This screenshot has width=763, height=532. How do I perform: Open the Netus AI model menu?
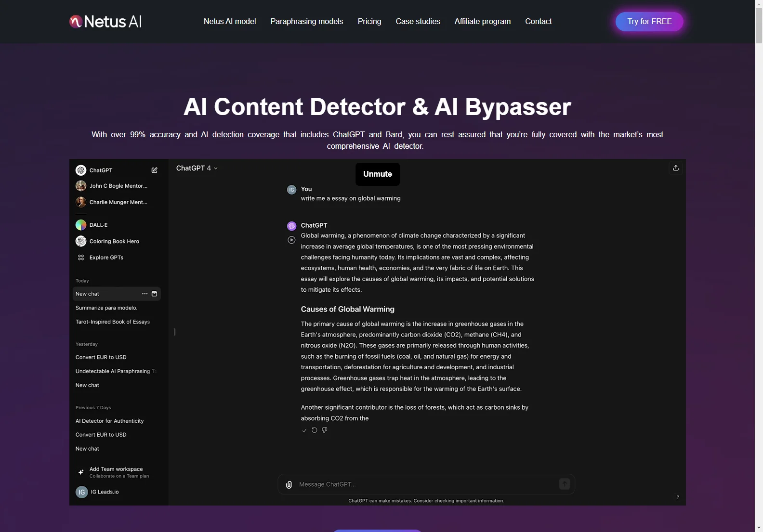(x=230, y=21)
